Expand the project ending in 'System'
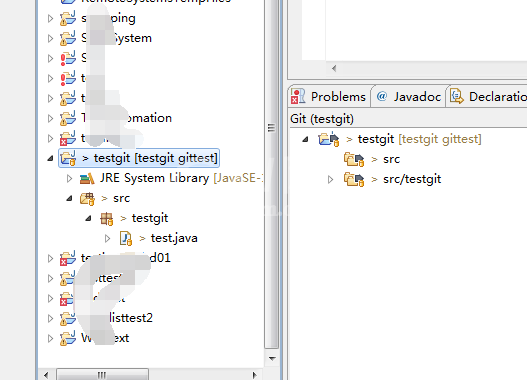 [x=50, y=38]
